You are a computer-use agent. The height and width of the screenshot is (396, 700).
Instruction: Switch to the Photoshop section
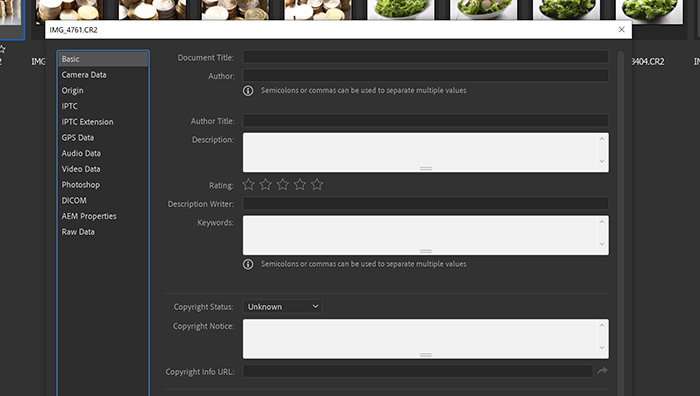pos(81,184)
